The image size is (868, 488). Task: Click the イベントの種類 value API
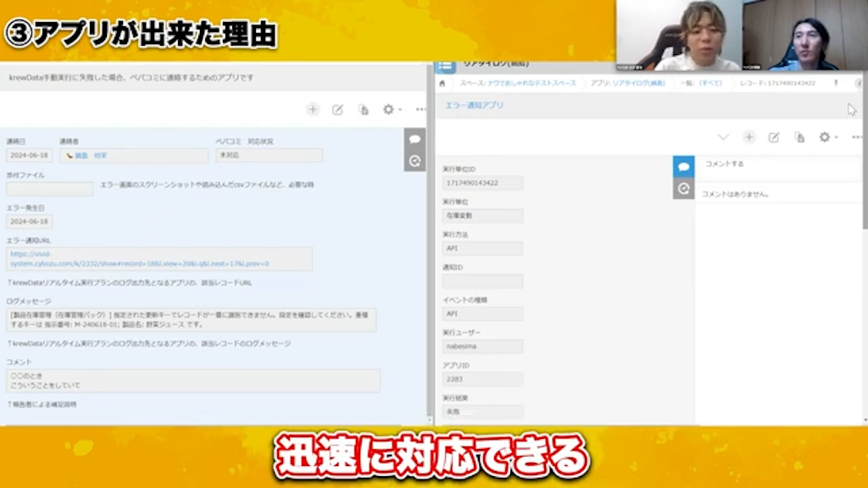pos(482,313)
